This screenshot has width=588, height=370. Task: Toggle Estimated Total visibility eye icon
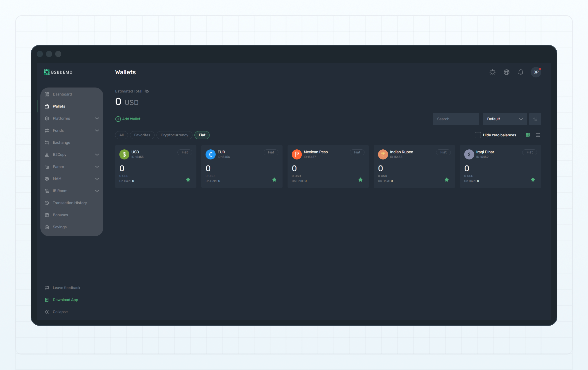147,91
